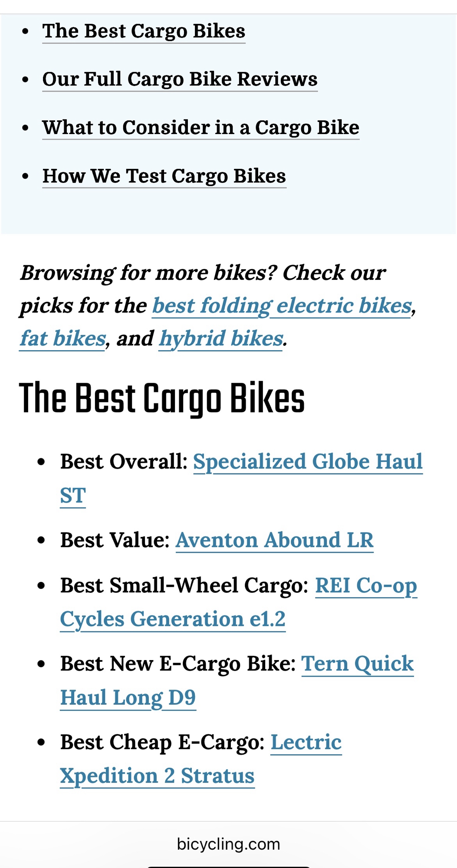Go to What to Consider in a Cargo Bike
Image resolution: width=457 pixels, height=868 pixels.
201,128
